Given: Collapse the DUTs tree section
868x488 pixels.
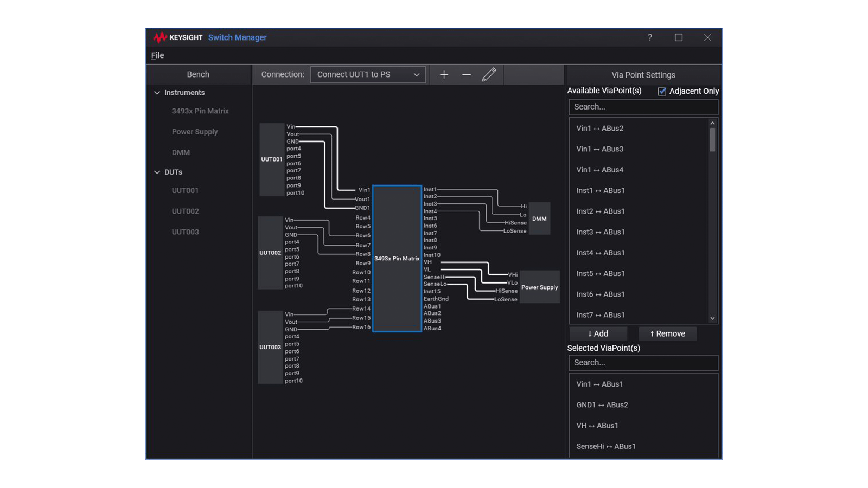Looking at the screenshot, I should point(157,172).
